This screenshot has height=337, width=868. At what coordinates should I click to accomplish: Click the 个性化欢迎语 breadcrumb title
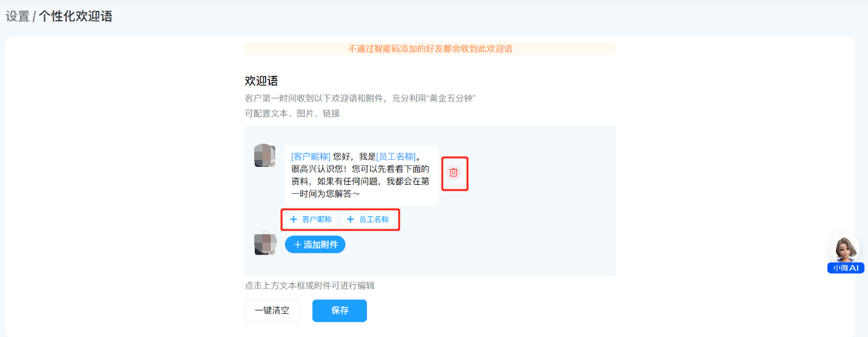pos(76,17)
